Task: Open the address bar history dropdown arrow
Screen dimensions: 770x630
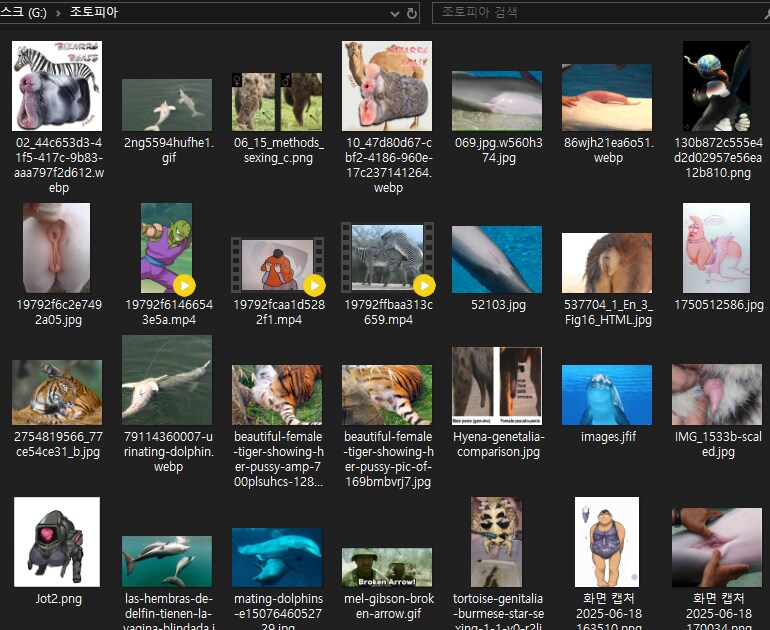Action: (395, 14)
